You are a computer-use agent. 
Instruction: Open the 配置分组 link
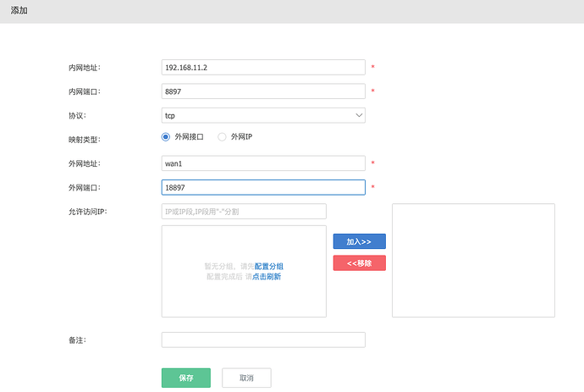(x=268, y=266)
